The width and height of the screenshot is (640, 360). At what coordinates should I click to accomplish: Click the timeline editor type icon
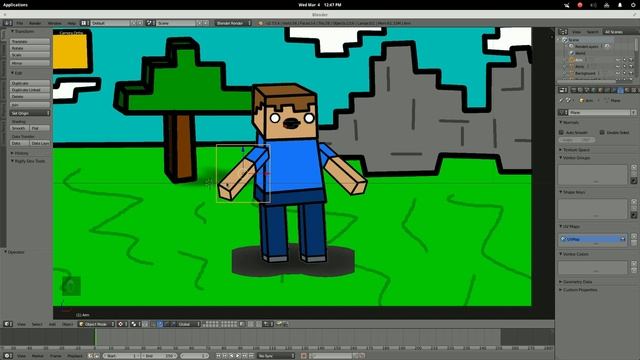(x=7, y=356)
